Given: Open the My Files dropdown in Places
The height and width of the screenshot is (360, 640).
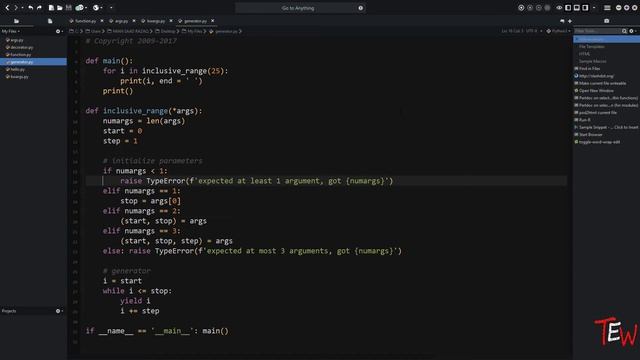Looking at the screenshot, I should click(x=11, y=31).
